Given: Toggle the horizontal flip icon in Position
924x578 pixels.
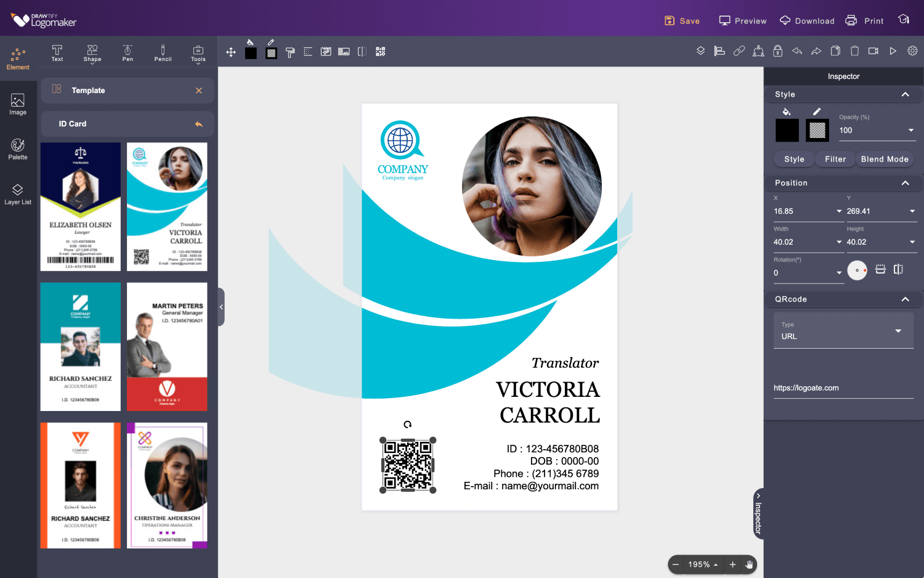Looking at the screenshot, I should tap(899, 269).
